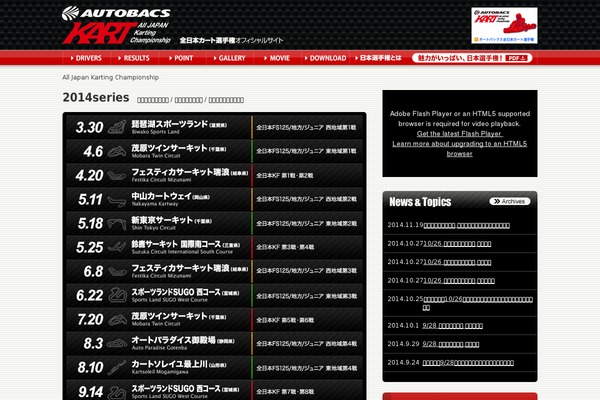Open the 5.18 race category link

tap(307, 224)
